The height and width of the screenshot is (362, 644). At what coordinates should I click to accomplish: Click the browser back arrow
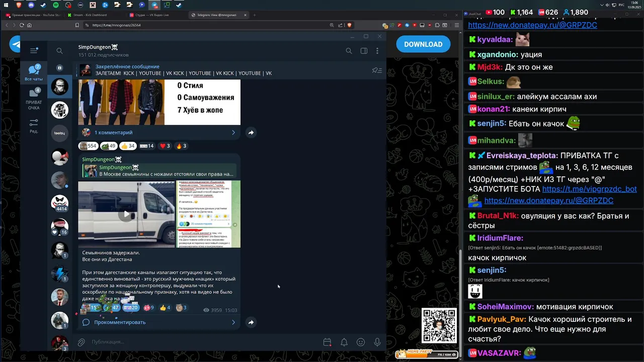point(7,25)
